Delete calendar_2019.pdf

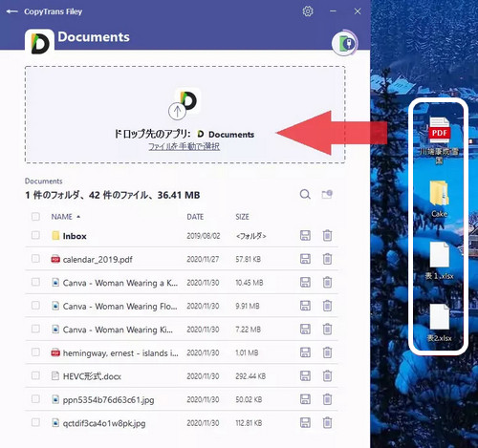coord(327,259)
